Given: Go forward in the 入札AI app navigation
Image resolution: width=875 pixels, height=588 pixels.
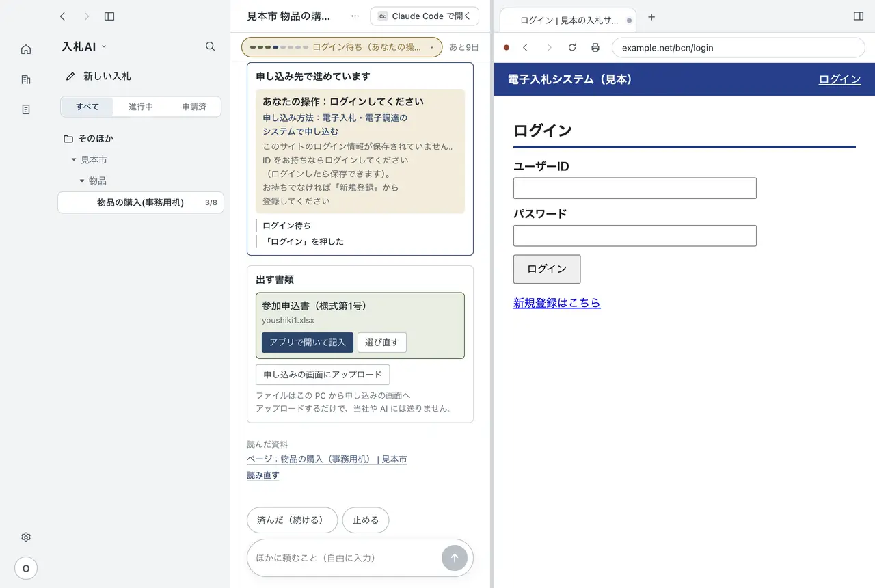Looking at the screenshot, I should pos(86,16).
